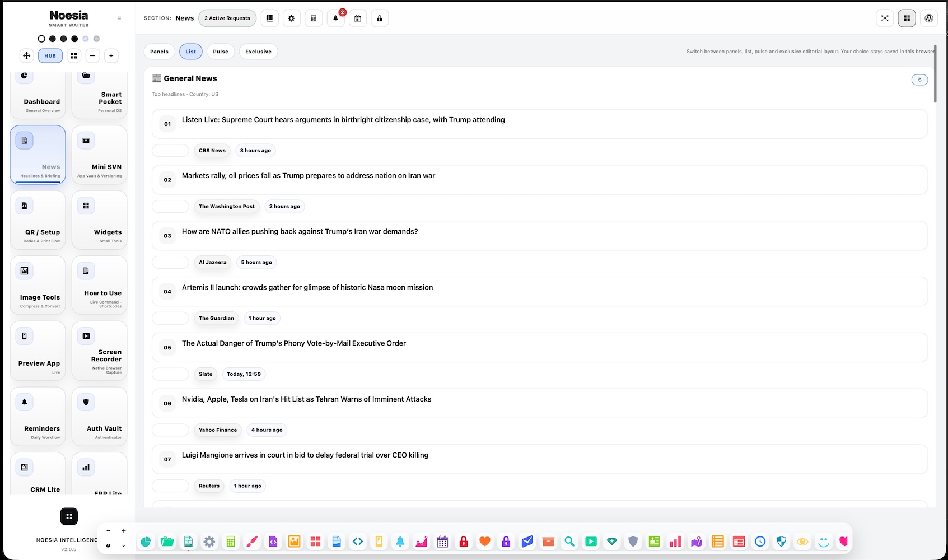
Task: Switch to Pulse layout tab
Action: click(x=221, y=52)
